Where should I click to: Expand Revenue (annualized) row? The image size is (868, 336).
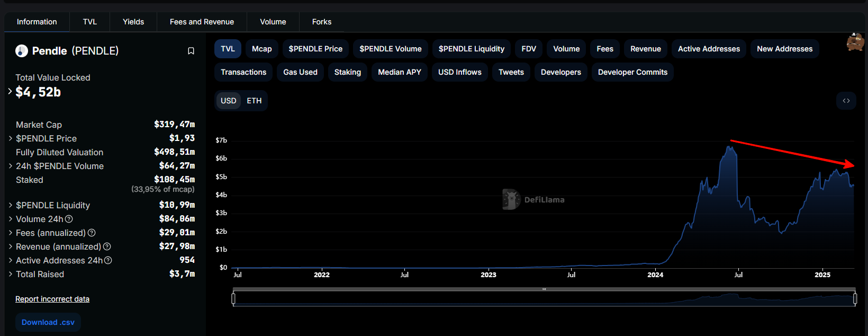11,246
